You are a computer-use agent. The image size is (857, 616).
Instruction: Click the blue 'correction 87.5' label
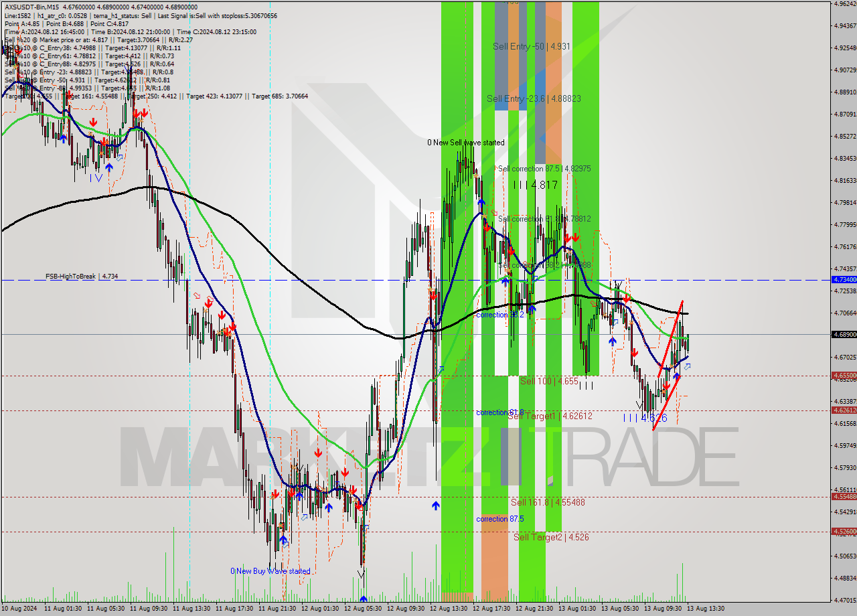500,519
